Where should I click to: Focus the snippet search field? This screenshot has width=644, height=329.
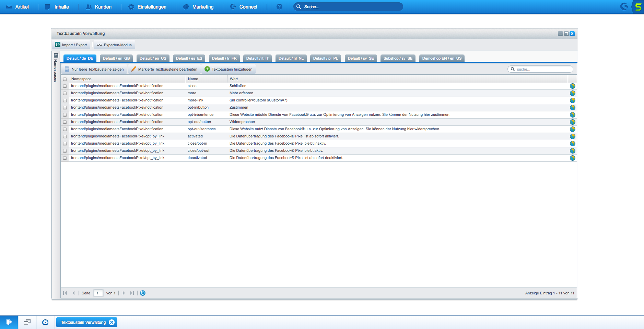pos(540,69)
